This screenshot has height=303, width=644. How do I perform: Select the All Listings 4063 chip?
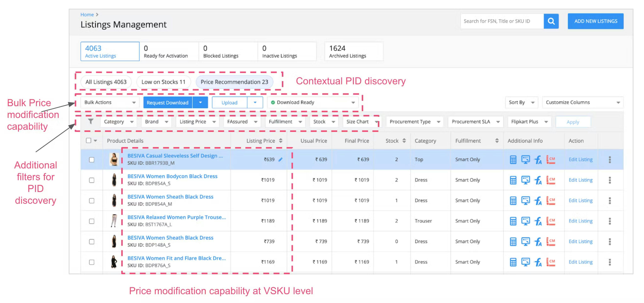[x=106, y=82]
